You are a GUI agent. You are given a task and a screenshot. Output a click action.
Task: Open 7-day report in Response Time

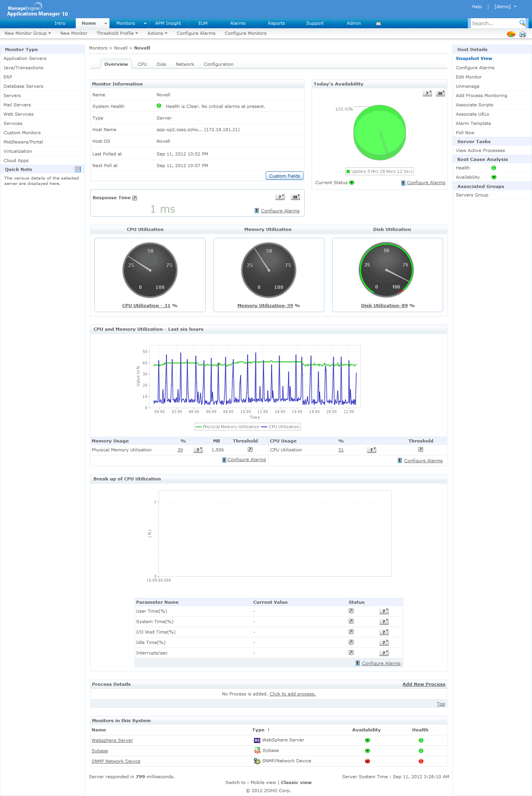coord(280,197)
